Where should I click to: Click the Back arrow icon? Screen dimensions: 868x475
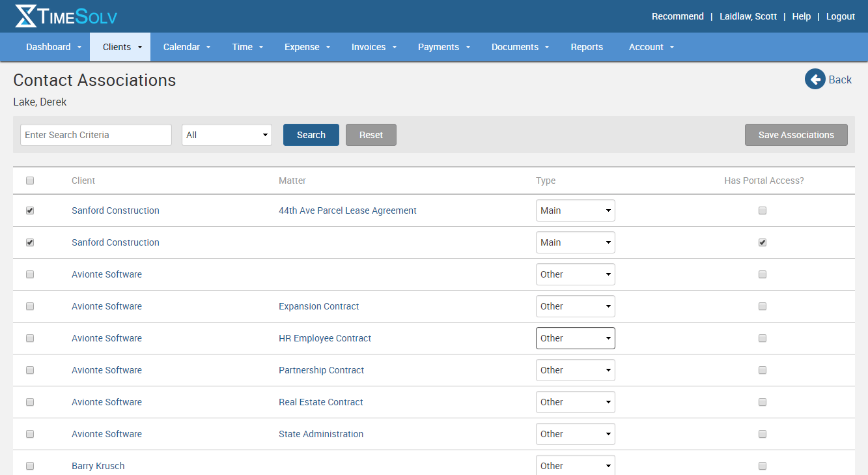point(815,79)
